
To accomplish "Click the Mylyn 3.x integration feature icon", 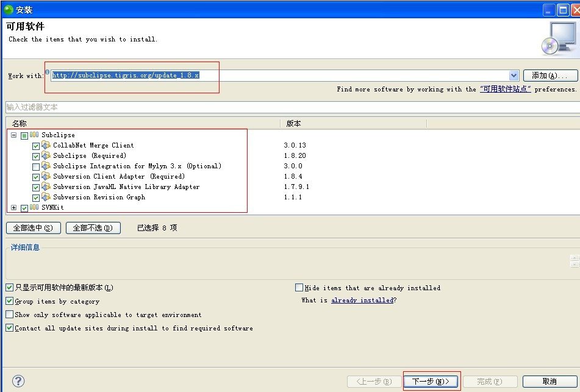I will [x=46, y=166].
